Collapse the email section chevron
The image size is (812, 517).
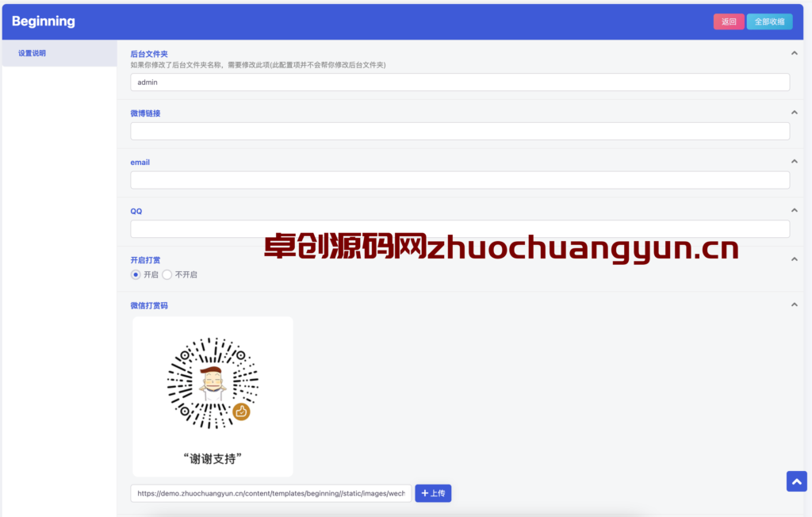coord(794,162)
